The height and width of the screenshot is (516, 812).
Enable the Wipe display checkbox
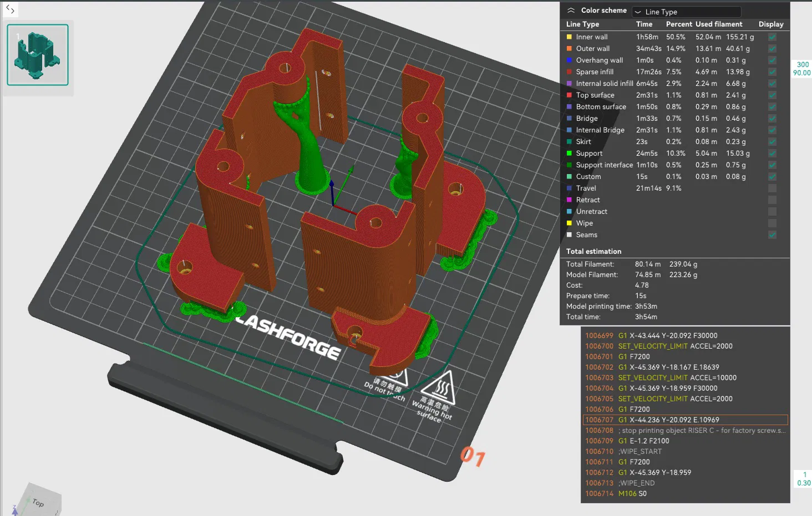(x=772, y=223)
